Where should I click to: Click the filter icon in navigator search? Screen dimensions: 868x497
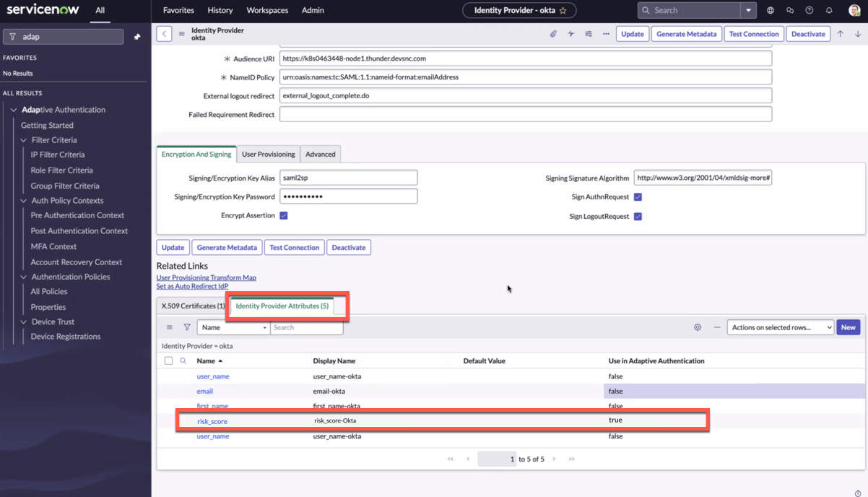12,37
